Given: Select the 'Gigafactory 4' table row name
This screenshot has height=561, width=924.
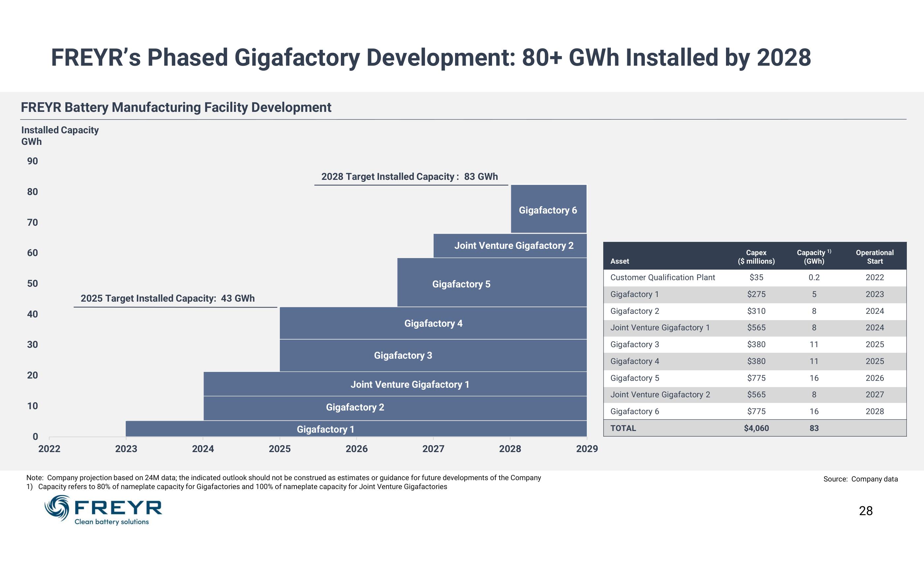Looking at the screenshot, I should [x=635, y=361].
